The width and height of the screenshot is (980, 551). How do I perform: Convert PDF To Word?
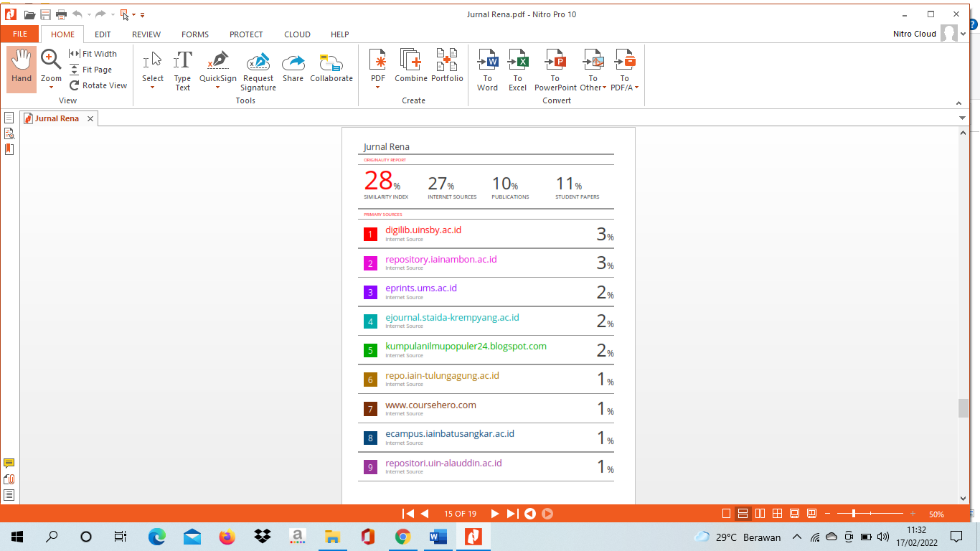[487, 70]
